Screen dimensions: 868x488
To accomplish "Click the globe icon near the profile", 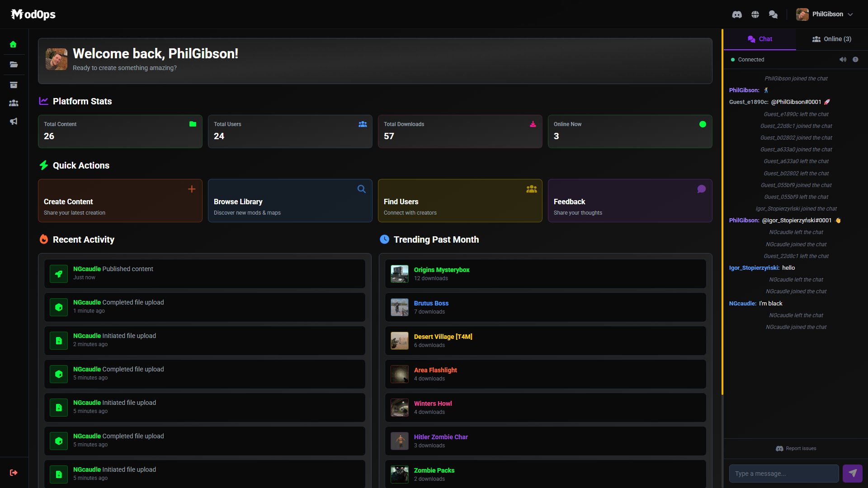I will click(755, 14).
